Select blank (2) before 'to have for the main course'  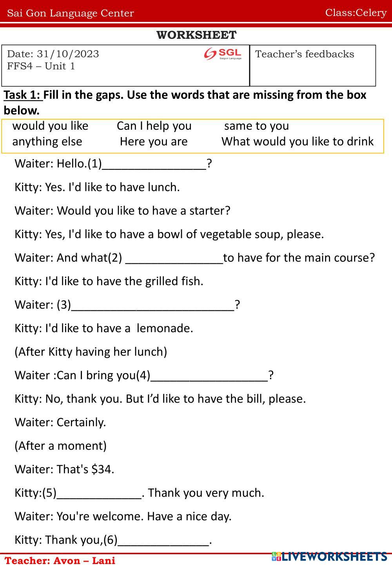pos(174,258)
